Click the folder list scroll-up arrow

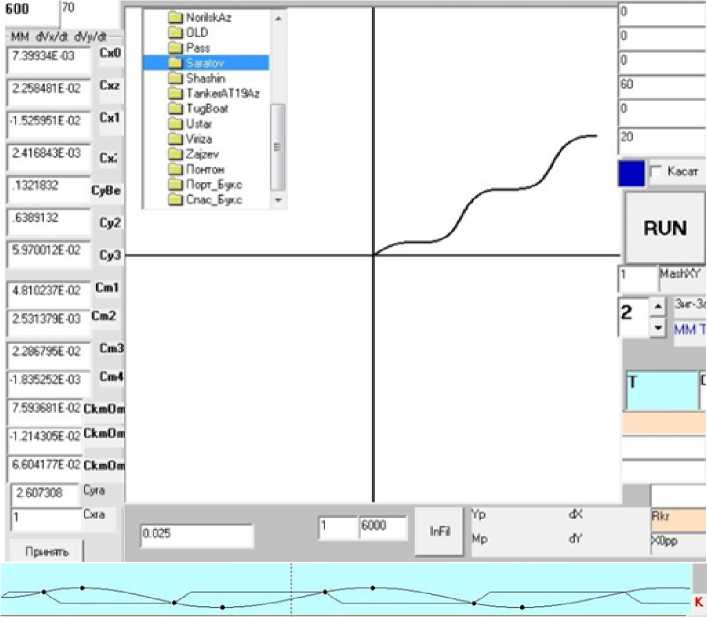278,18
